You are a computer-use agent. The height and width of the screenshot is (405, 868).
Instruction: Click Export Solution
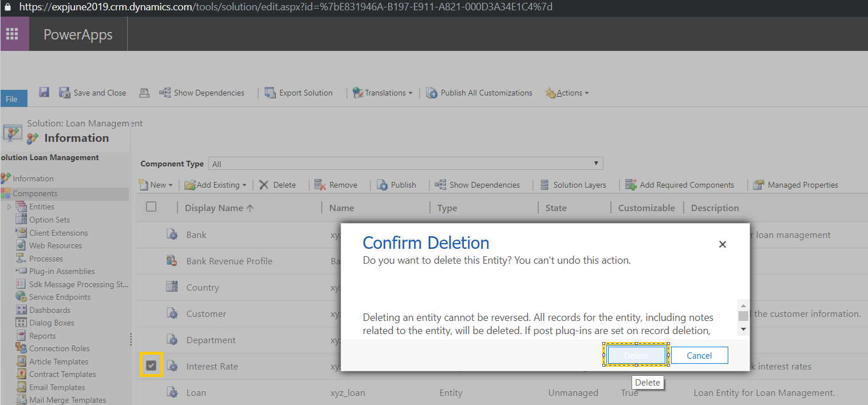pos(298,93)
